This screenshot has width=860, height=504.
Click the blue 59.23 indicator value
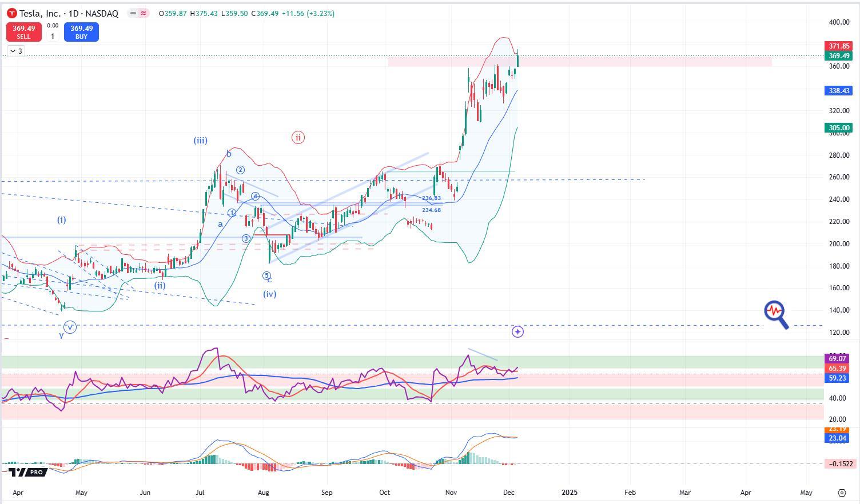tap(837, 378)
